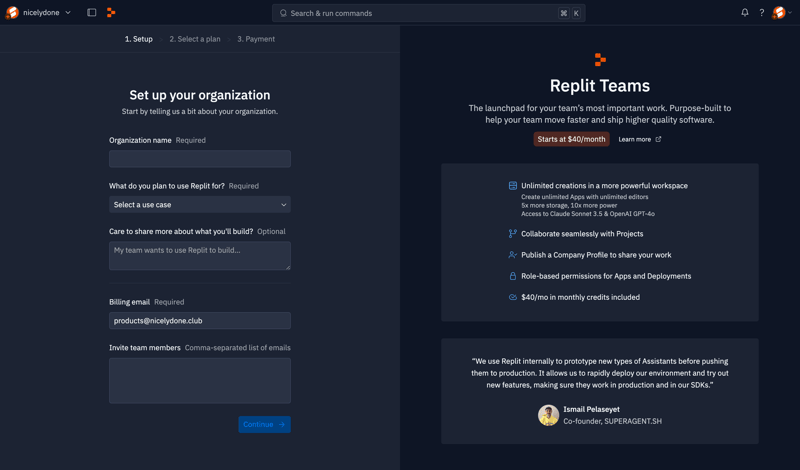Click the Billing email field
The image size is (800, 470).
[200, 320]
